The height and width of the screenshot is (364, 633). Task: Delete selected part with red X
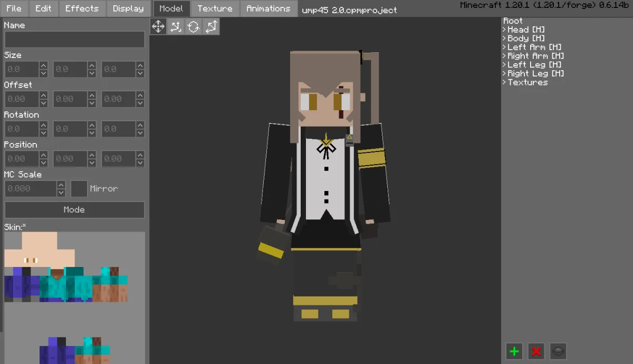536,351
